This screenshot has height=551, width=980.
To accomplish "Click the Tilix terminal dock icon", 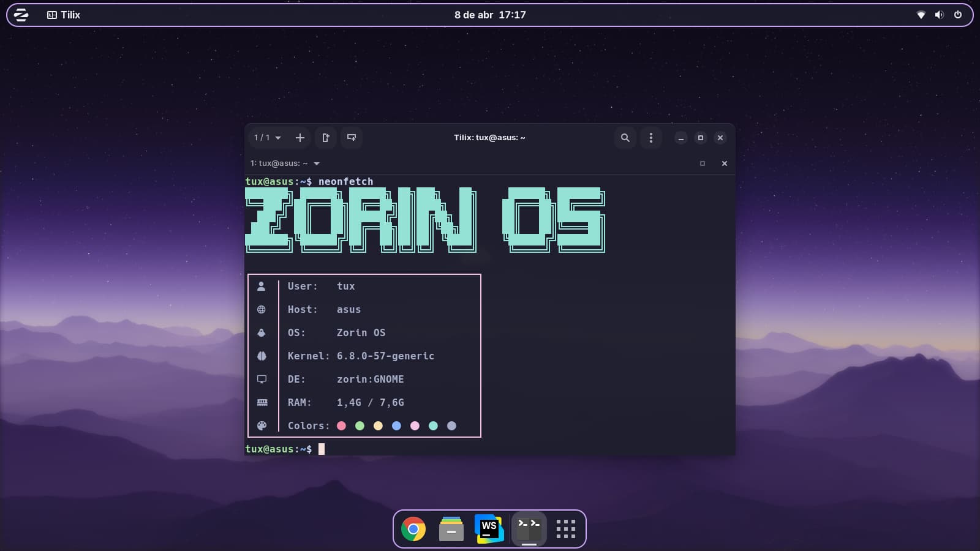I will click(x=529, y=528).
